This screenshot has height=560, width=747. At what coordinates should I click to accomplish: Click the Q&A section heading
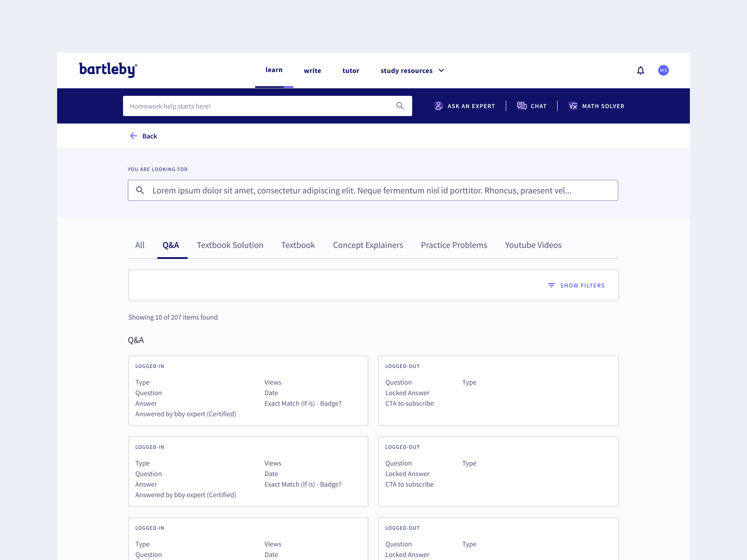[x=136, y=340]
